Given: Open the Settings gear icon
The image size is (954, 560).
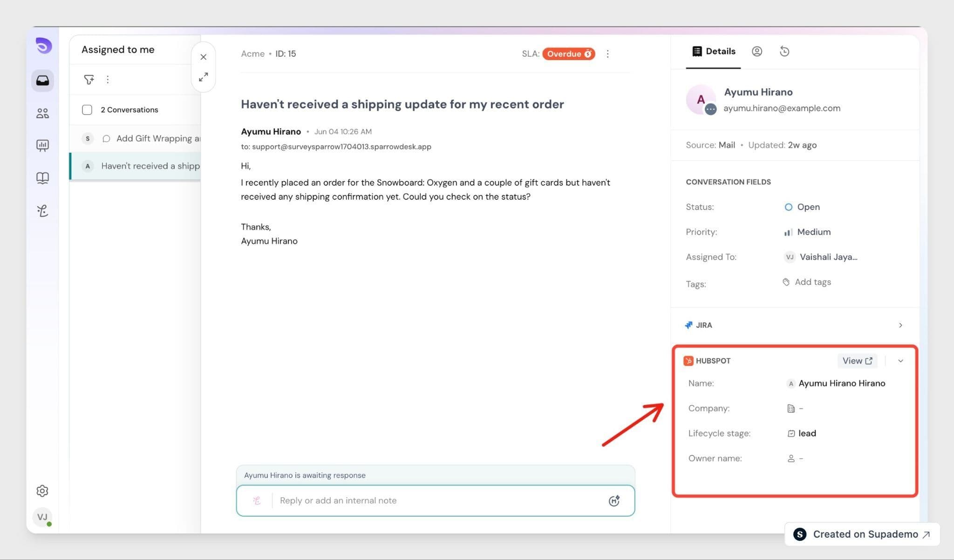Looking at the screenshot, I should 42,491.
